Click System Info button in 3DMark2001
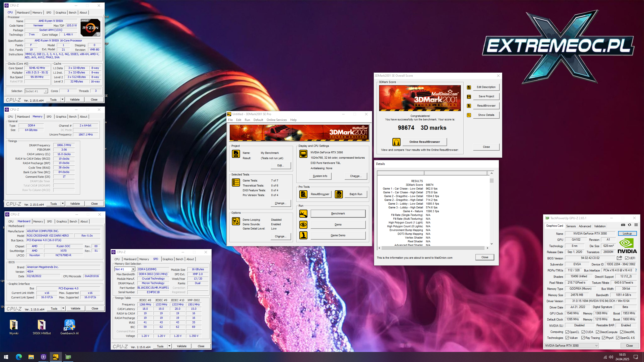Viewport: 644px width, 362px height. click(x=320, y=176)
